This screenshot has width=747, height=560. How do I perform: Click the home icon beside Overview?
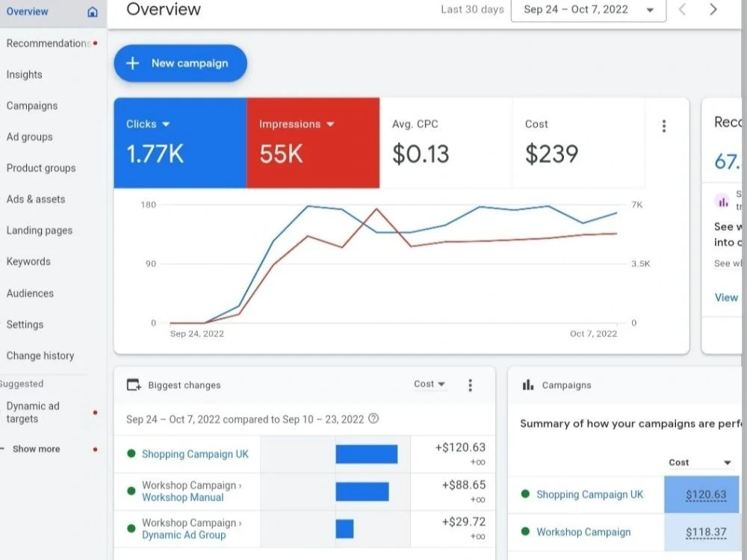tap(93, 12)
